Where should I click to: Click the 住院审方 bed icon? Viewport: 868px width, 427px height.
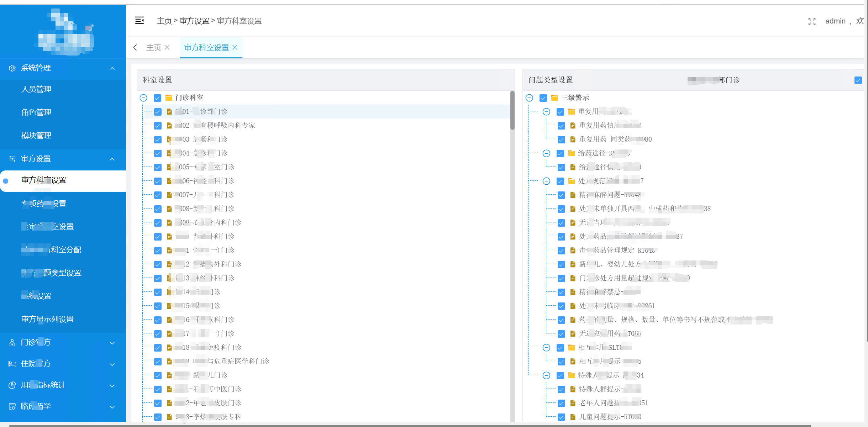(x=12, y=364)
